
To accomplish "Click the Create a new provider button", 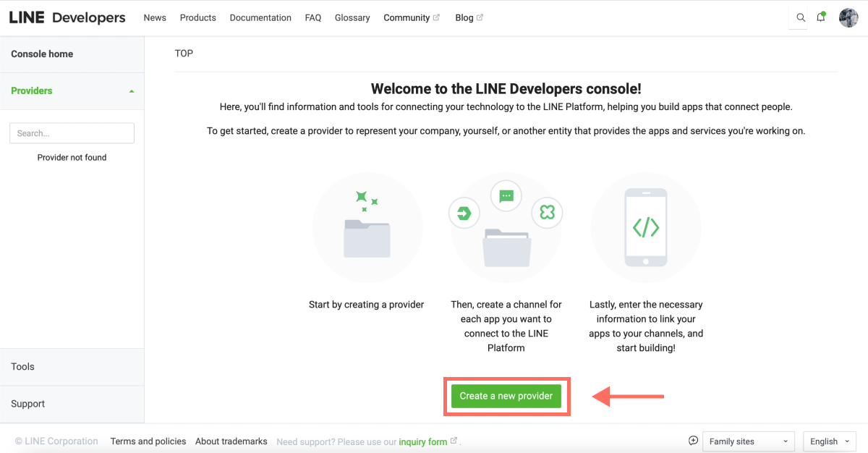I will [x=506, y=396].
